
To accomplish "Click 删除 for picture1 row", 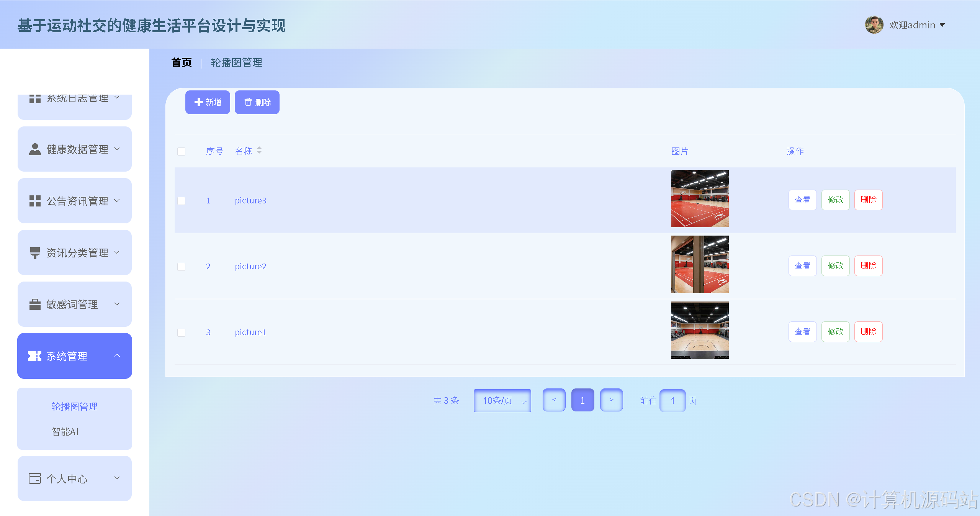I will click(869, 332).
